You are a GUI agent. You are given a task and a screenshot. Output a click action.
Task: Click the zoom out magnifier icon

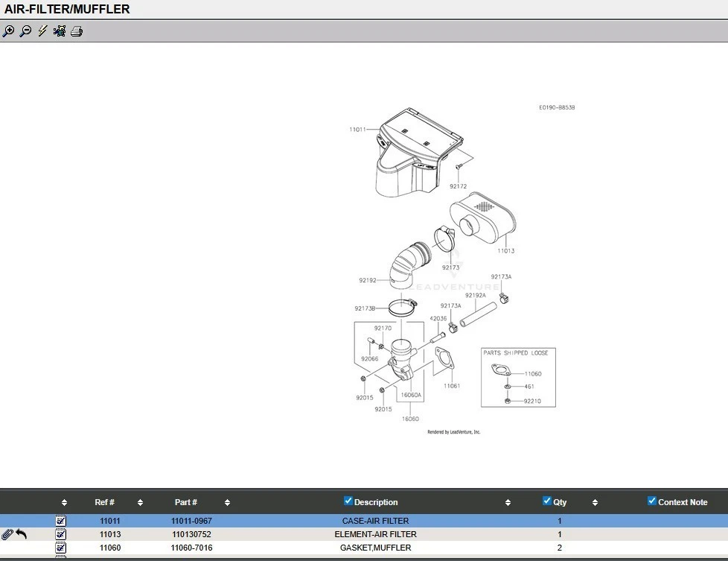coord(25,31)
